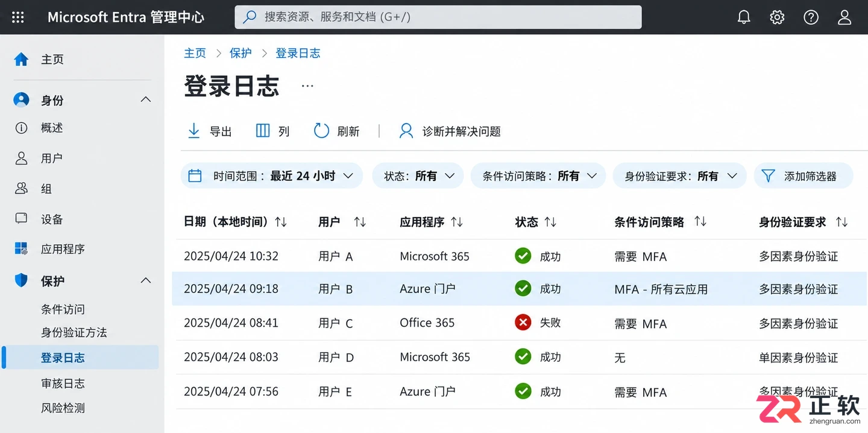Click the 用户 person icon in sidebar
The image size is (868, 433).
click(21, 158)
